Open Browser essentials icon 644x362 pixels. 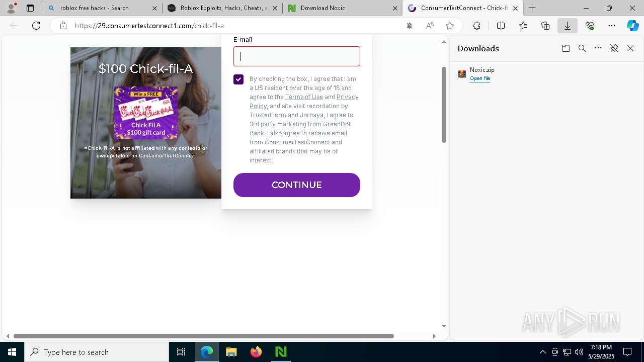point(590,26)
